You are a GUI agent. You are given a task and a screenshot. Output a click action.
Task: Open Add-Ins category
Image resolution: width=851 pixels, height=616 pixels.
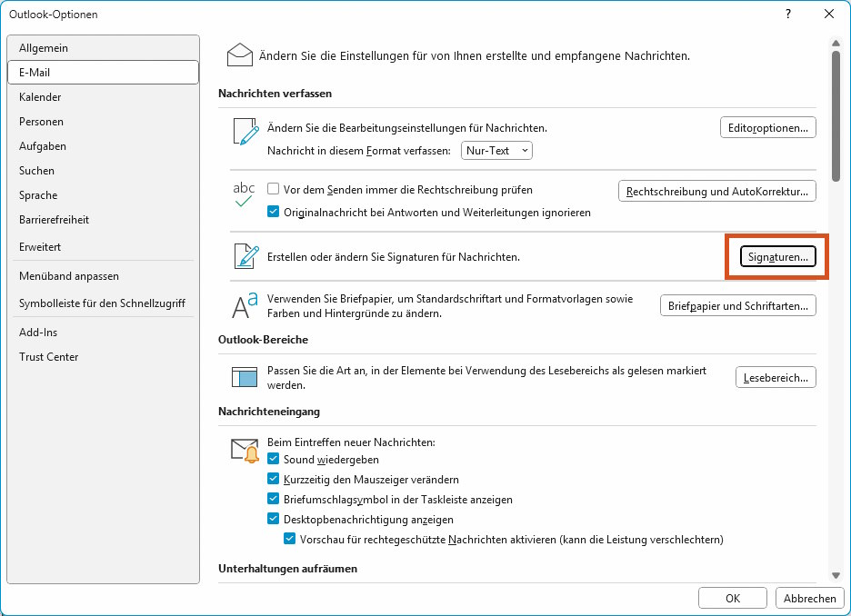tap(103, 333)
